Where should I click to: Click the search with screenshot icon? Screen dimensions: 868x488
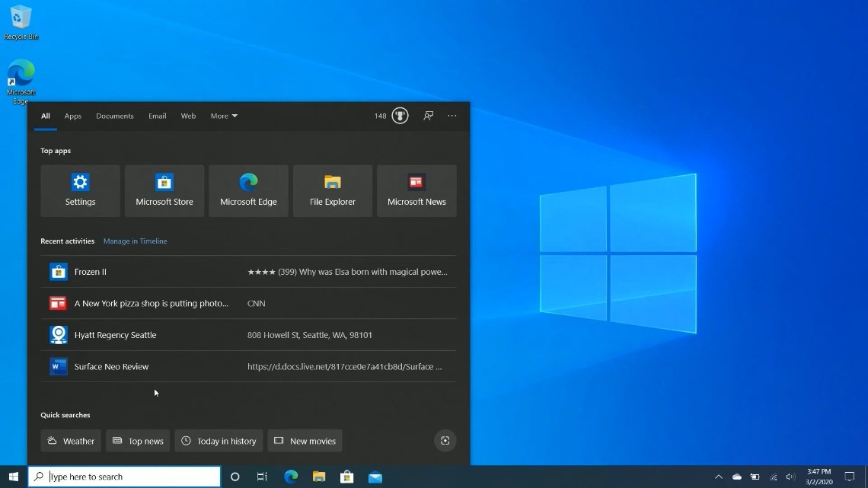point(445,441)
